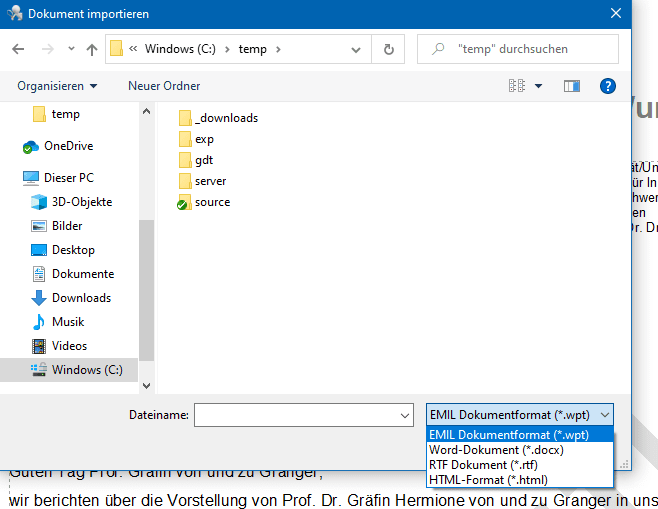658x509 pixels.
Task: Toggle the preview pane icon
Action: (x=572, y=86)
